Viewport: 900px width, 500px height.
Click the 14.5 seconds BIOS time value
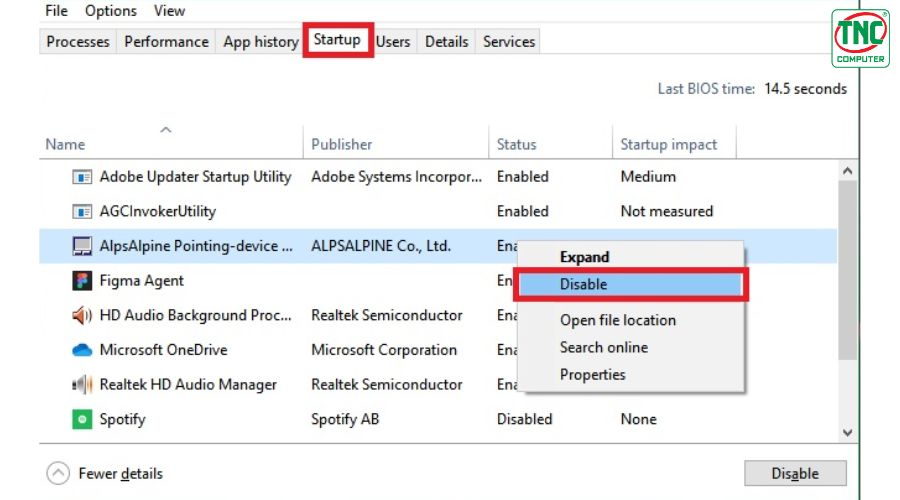(805, 89)
